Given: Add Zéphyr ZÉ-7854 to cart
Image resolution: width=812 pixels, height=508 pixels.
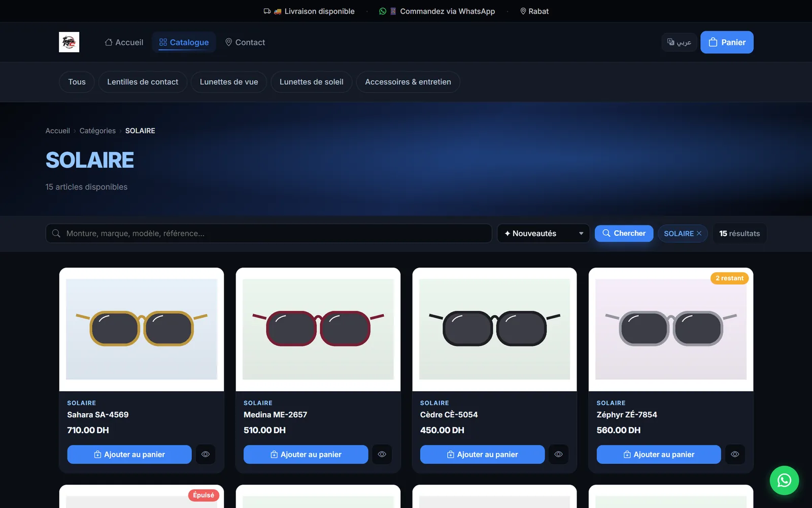Looking at the screenshot, I should coord(659,454).
